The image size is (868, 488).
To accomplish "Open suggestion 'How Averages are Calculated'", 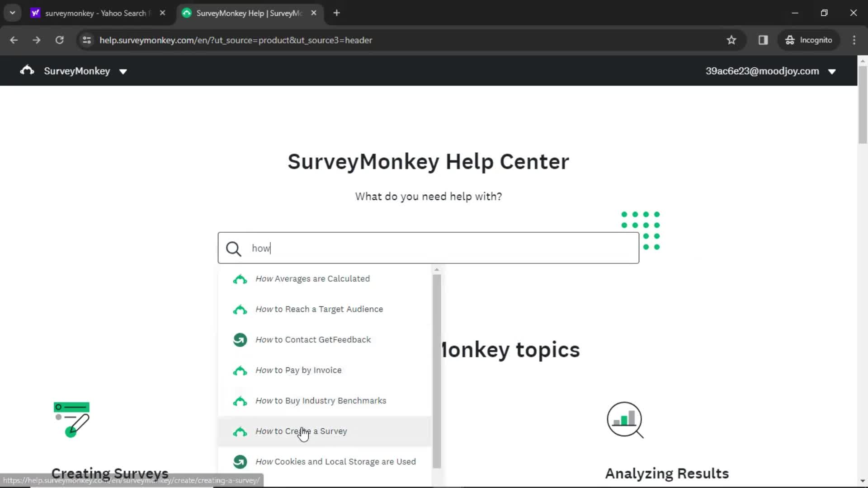I will coord(325,279).
